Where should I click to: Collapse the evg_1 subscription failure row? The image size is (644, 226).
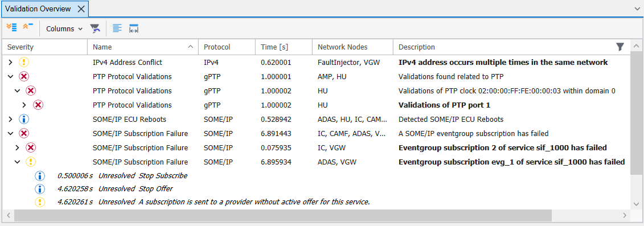[17, 162]
